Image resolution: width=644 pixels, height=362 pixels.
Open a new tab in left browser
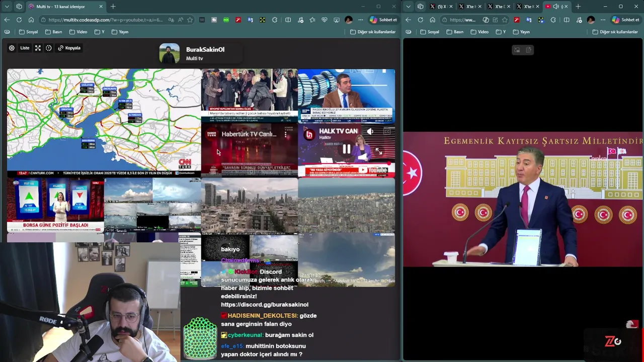113,7
